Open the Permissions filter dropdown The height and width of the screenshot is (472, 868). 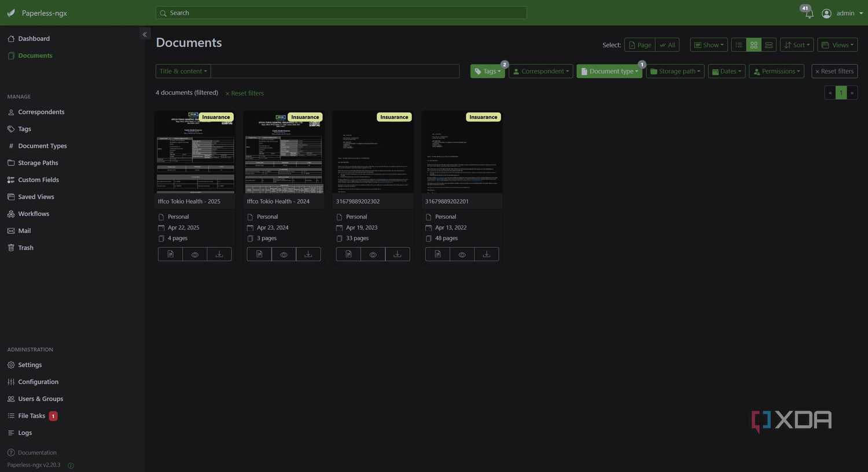point(777,71)
